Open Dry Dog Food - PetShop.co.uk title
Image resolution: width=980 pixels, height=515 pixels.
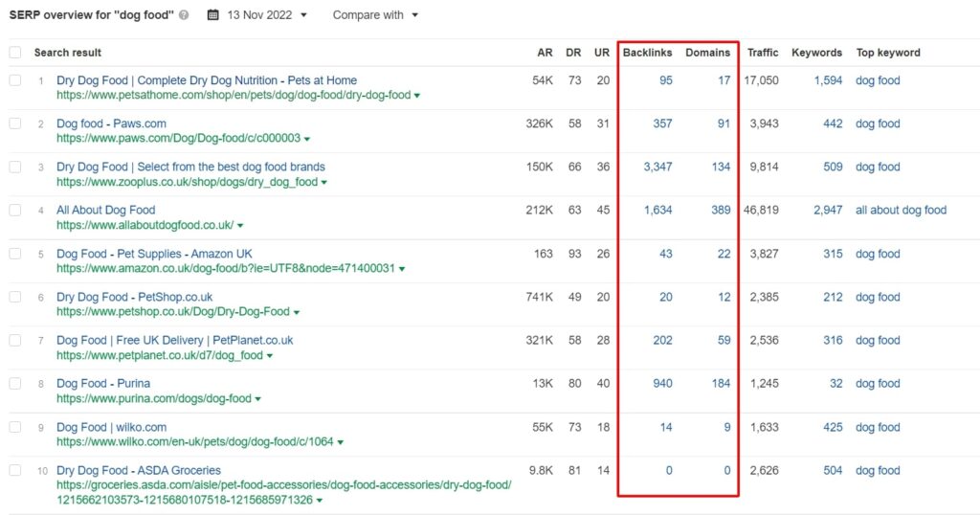click(x=134, y=297)
